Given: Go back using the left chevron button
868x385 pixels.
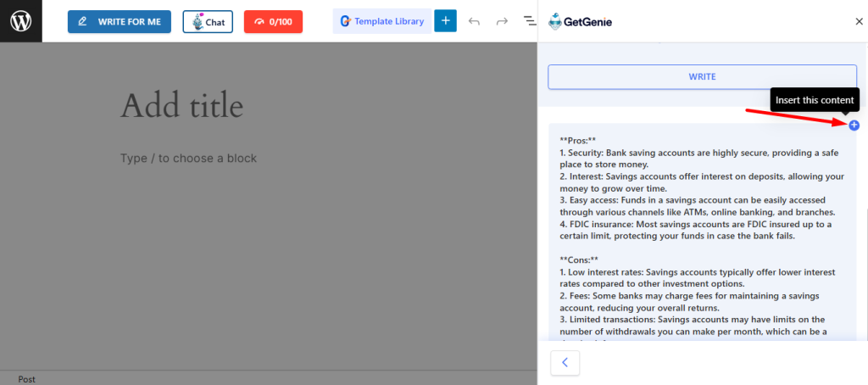Looking at the screenshot, I should point(565,363).
